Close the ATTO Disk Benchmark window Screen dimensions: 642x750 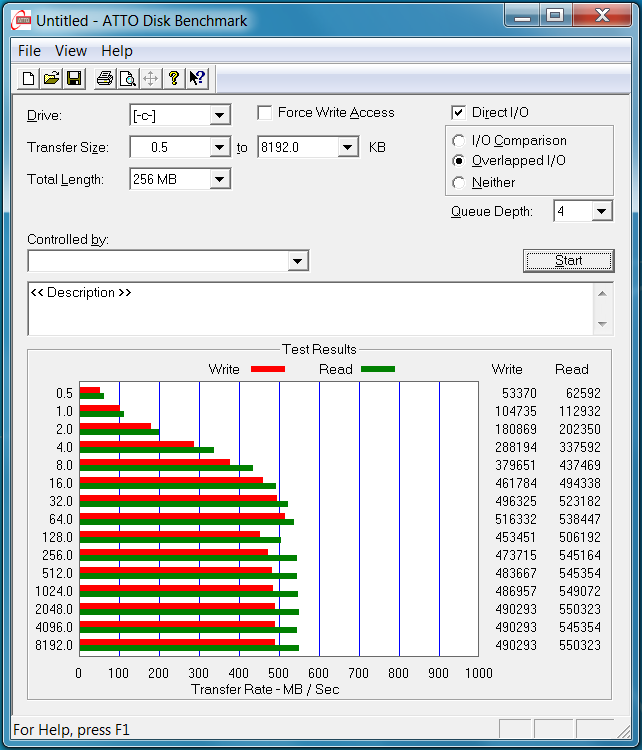[602, 16]
